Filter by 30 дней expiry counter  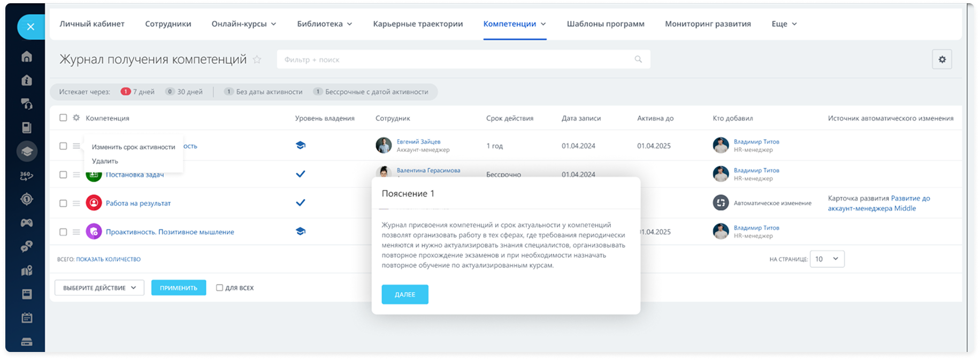point(184,91)
